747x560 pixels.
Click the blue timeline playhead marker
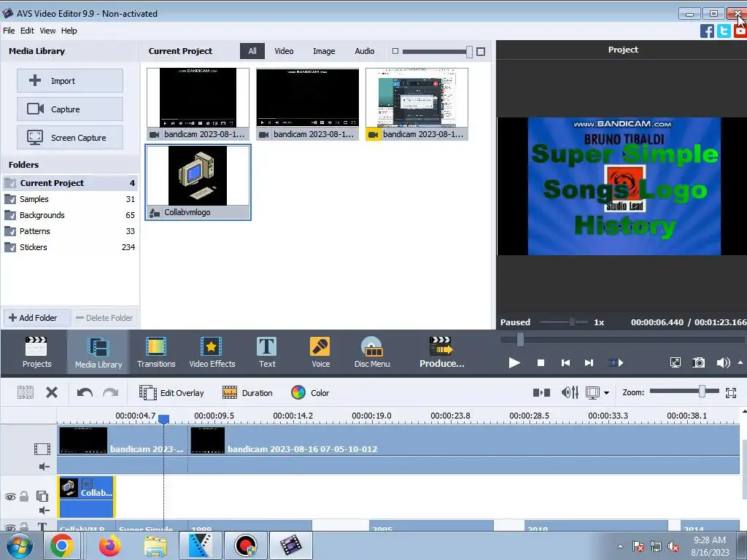[163, 419]
